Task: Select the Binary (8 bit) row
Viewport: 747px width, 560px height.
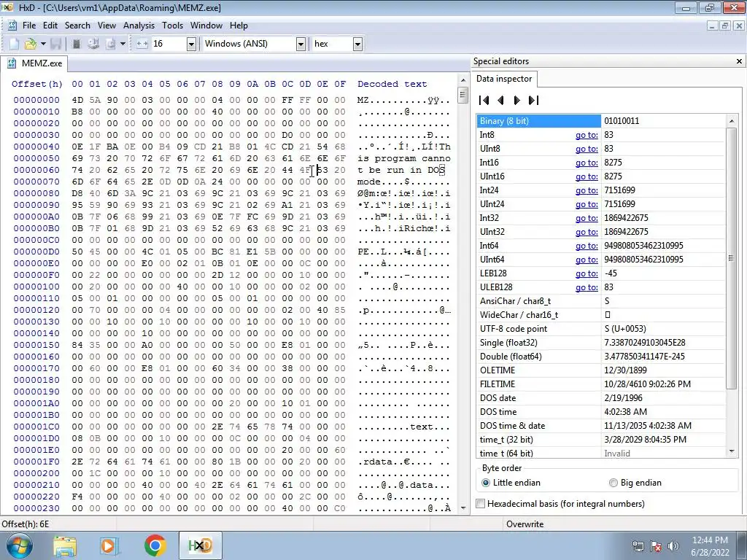Action: click(601, 121)
